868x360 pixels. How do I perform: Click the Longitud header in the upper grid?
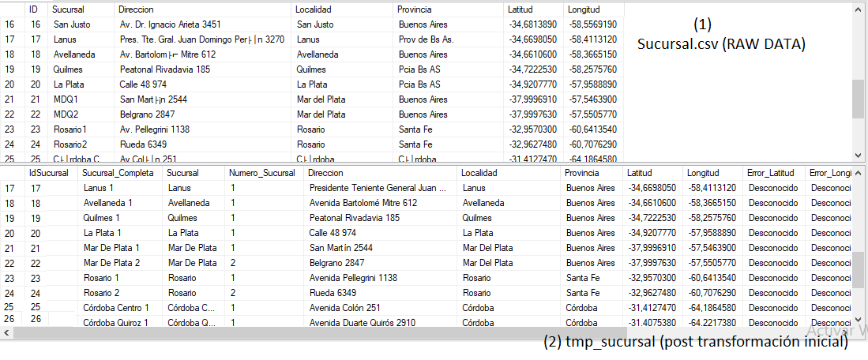[594, 9]
